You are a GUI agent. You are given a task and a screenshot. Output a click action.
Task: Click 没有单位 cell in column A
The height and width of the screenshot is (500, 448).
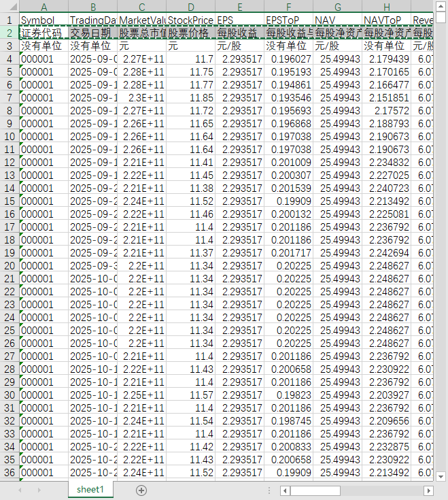(44, 46)
